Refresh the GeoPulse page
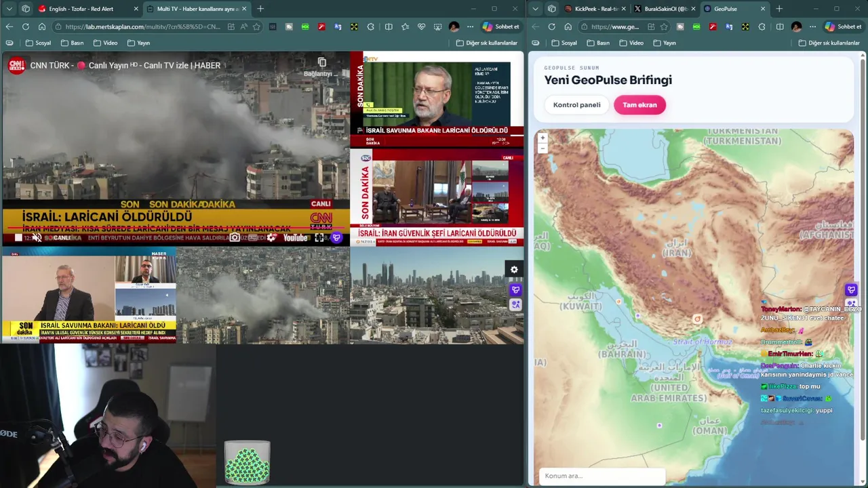The width and height of the screenshot is (868, 488). [x=551, y=26]
